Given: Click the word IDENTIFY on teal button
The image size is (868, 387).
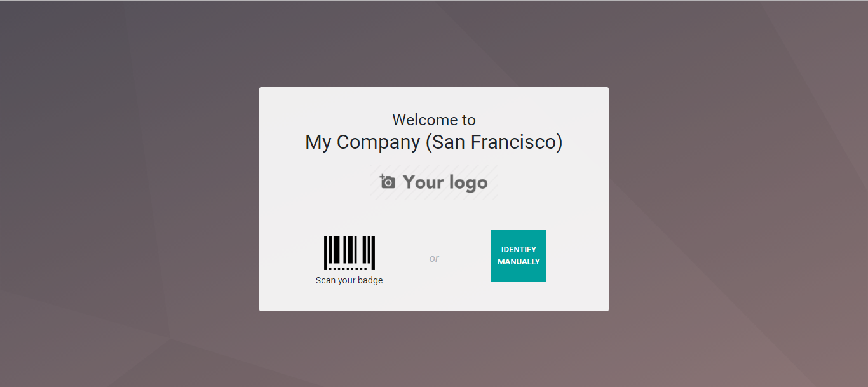Looking at the screenshot, I should coord(519,250).
